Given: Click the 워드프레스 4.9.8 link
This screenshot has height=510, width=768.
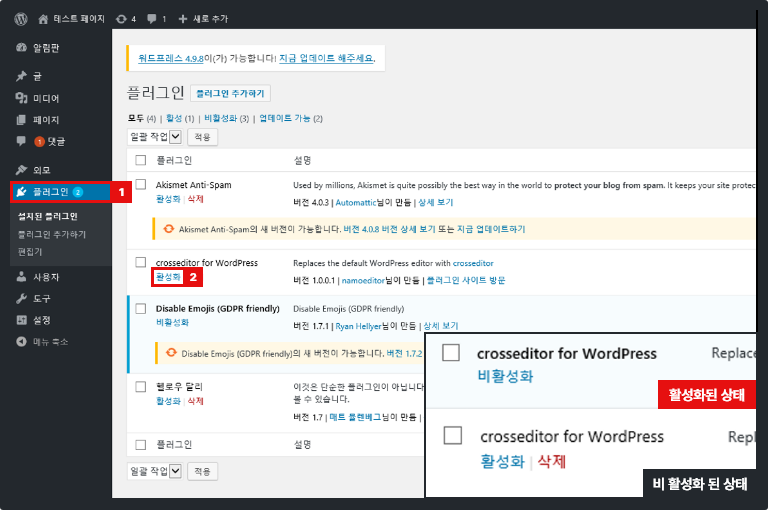Looking at the screenshot, I should click(x=170, y=58).
